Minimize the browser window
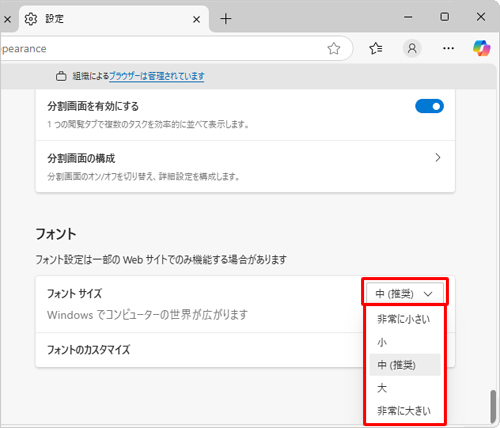Screen dimensions: 500x428 tap(408, 17)
